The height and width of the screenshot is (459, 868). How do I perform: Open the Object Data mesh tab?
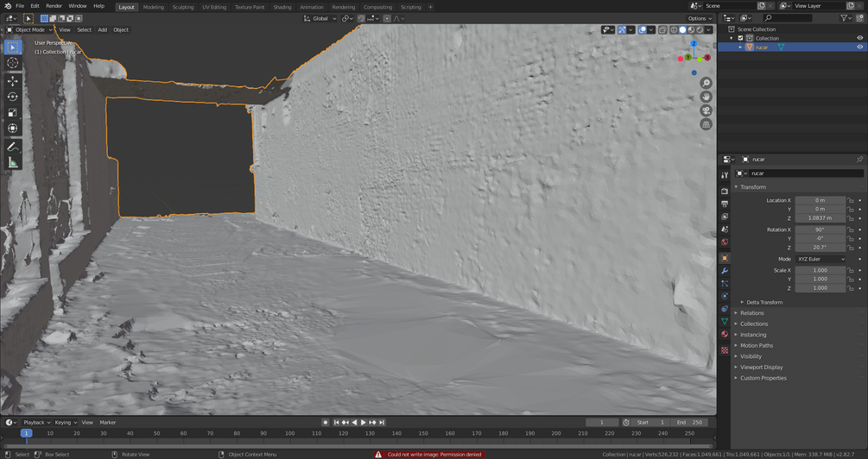tap(725, 321)
